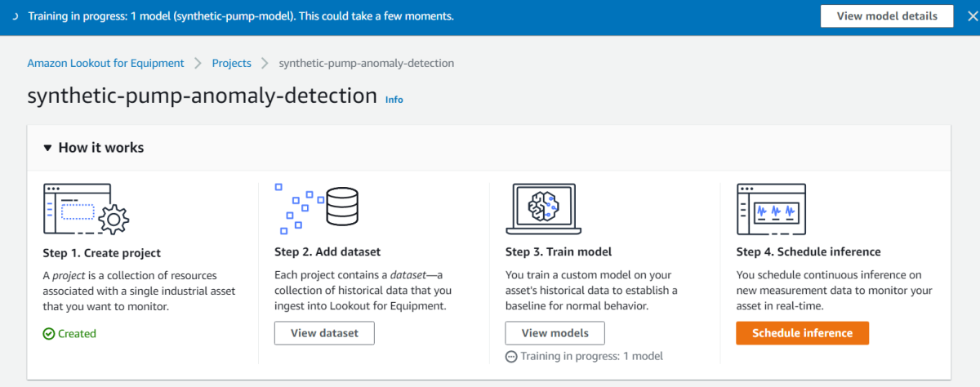This screenshot has width=980, height=387.
Task: Click the Created status text
Action: [x=77, y=333]
